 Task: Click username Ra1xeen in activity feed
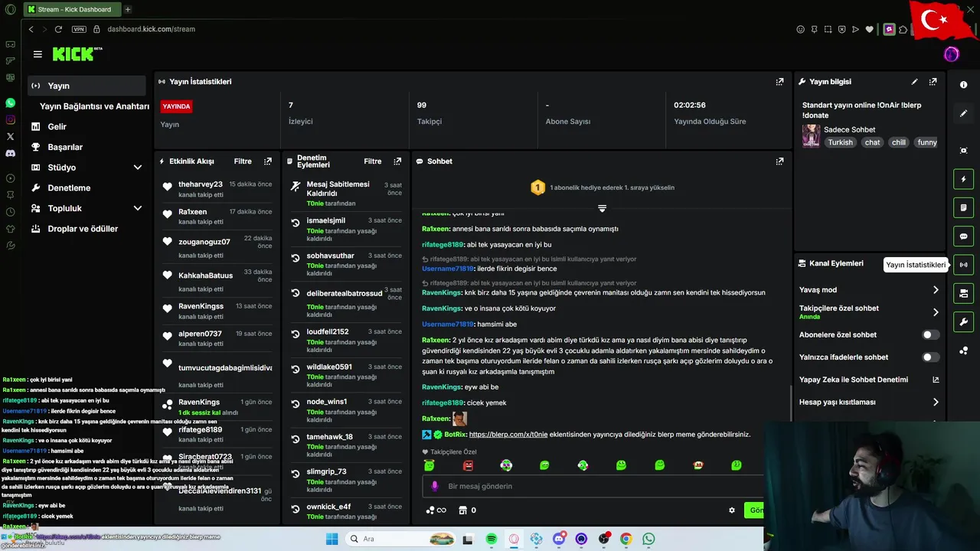point(193,212)
